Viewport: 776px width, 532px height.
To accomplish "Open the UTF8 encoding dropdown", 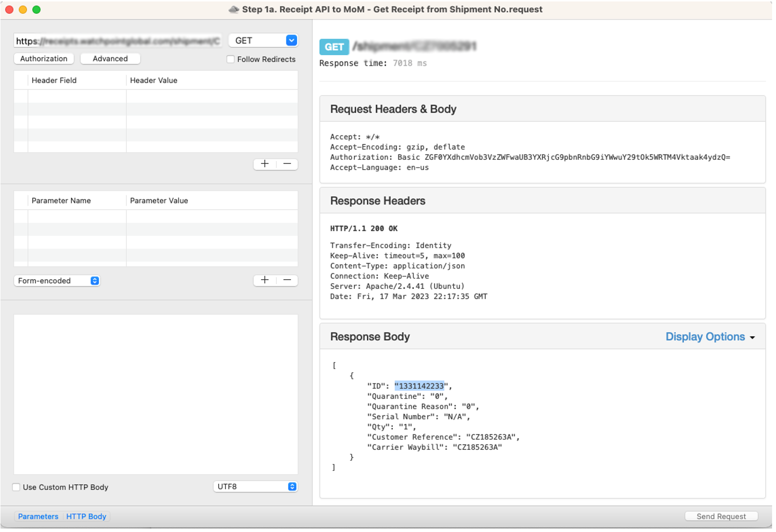I will pos(255,488).
